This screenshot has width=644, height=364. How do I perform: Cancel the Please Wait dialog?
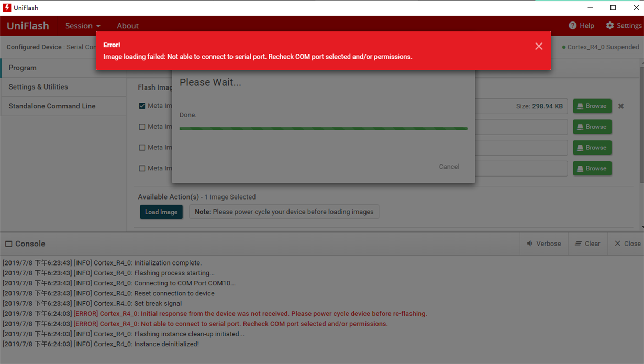point(449,167)
